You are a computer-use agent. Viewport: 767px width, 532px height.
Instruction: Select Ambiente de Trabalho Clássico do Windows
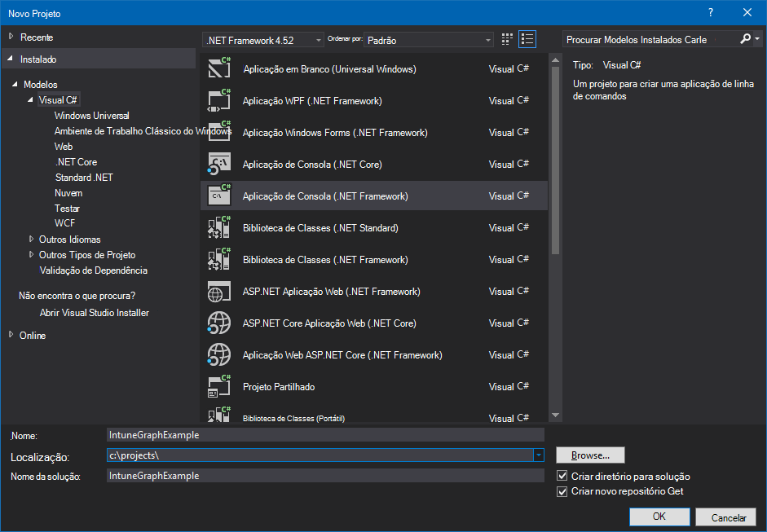click(x=143, y=131)
